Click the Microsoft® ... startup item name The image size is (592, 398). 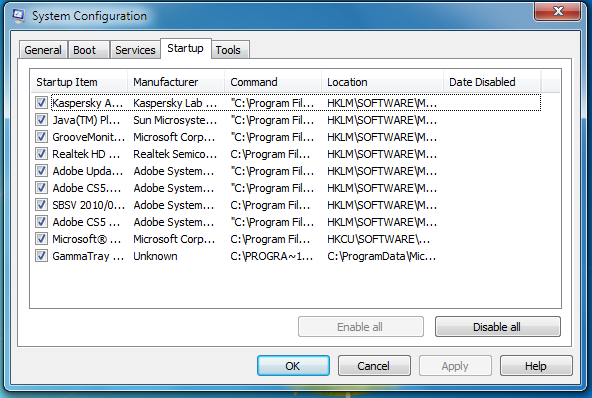coord(86,239)
